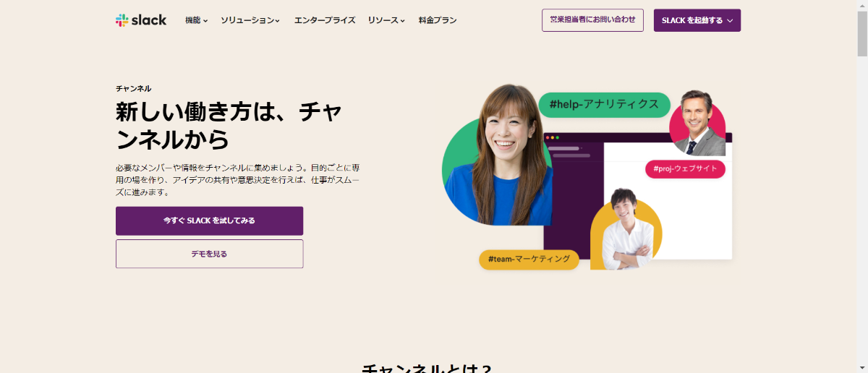Screen dimensions: 868x373
Task: Click the デモを見る button
Action: point(209,254)
